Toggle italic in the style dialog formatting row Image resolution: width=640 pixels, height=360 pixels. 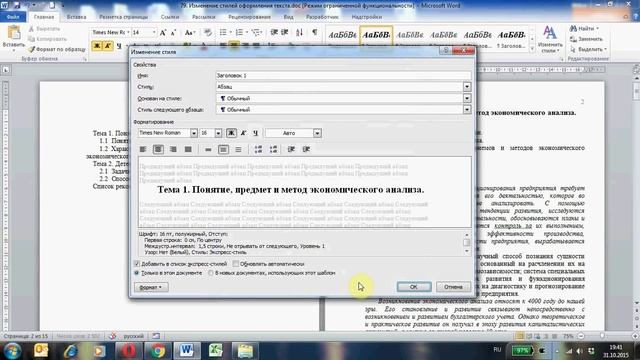[243, 133]
